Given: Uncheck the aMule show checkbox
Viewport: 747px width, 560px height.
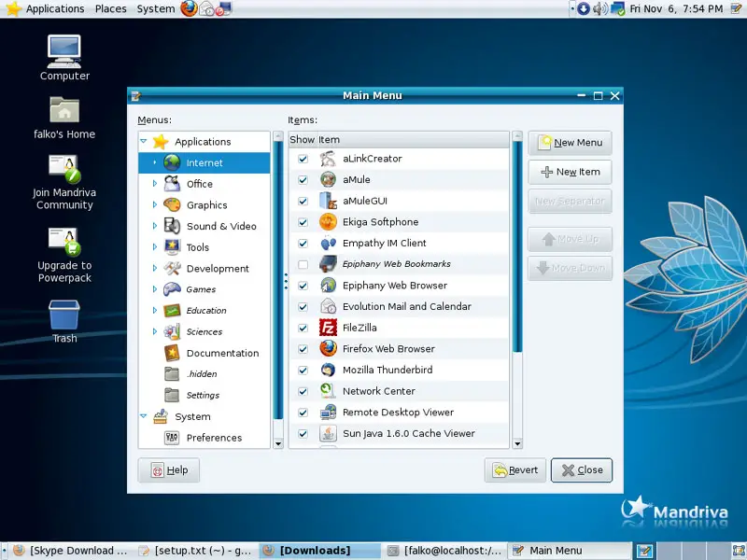Looking at the screenshot, I should point(303,179).
